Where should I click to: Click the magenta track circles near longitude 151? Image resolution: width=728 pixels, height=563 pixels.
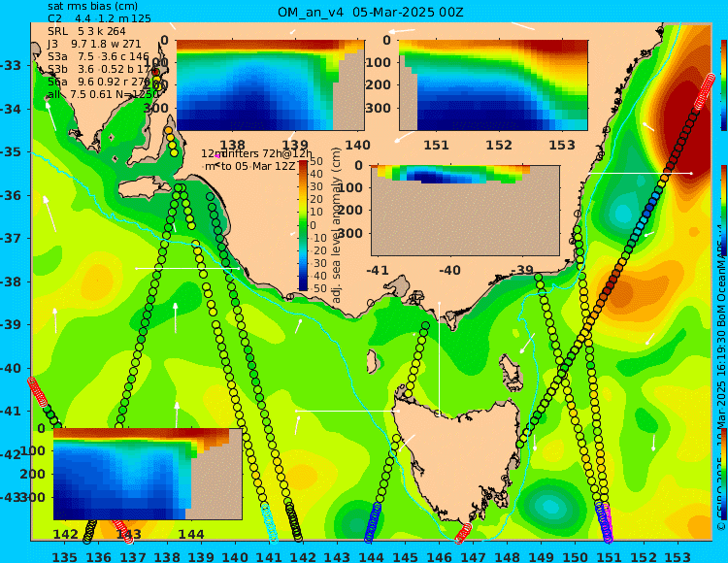(x=607, y=523)
